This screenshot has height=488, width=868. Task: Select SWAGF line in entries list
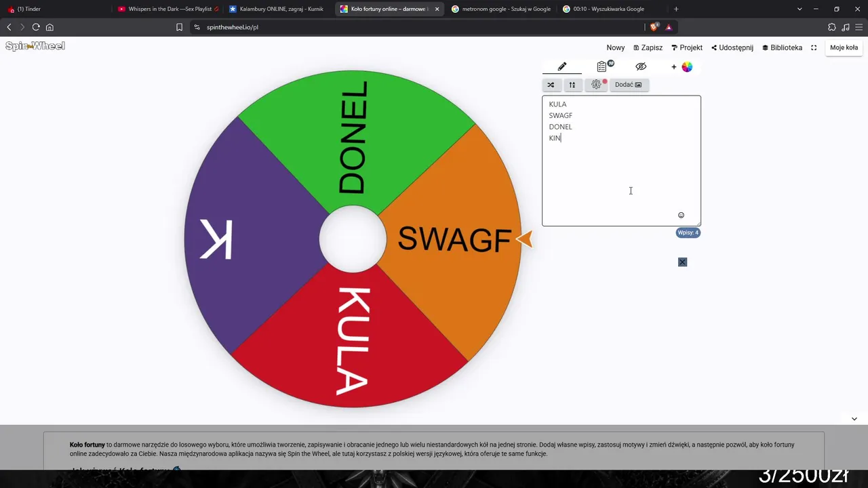[561, 116]
